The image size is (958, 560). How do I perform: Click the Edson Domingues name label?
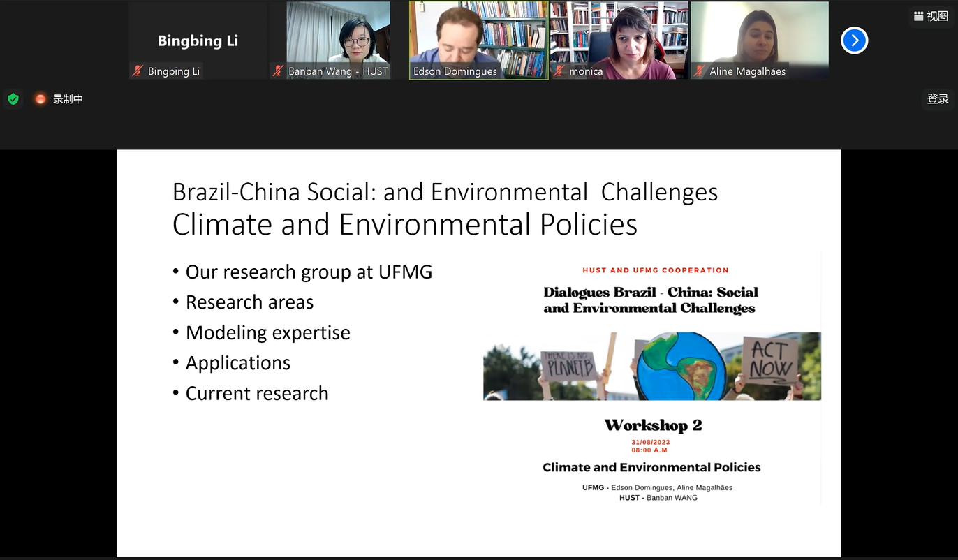(455, 71)
